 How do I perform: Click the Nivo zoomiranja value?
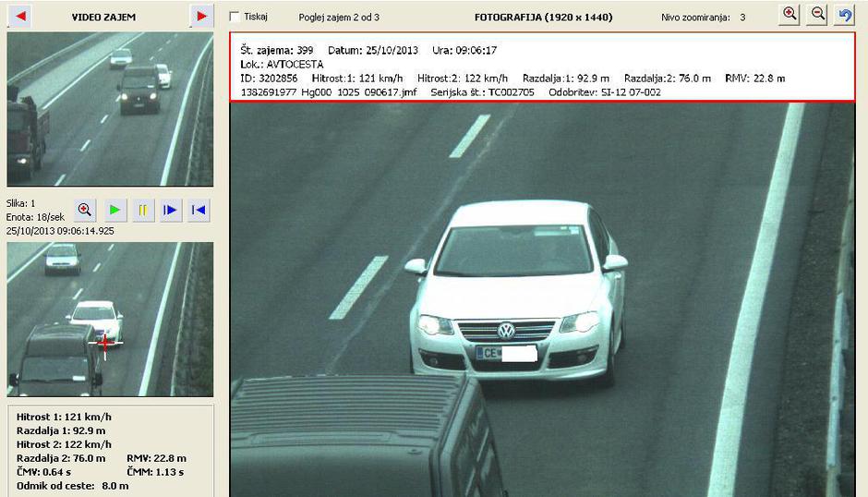pyautogui.click(x=742, y=18)
